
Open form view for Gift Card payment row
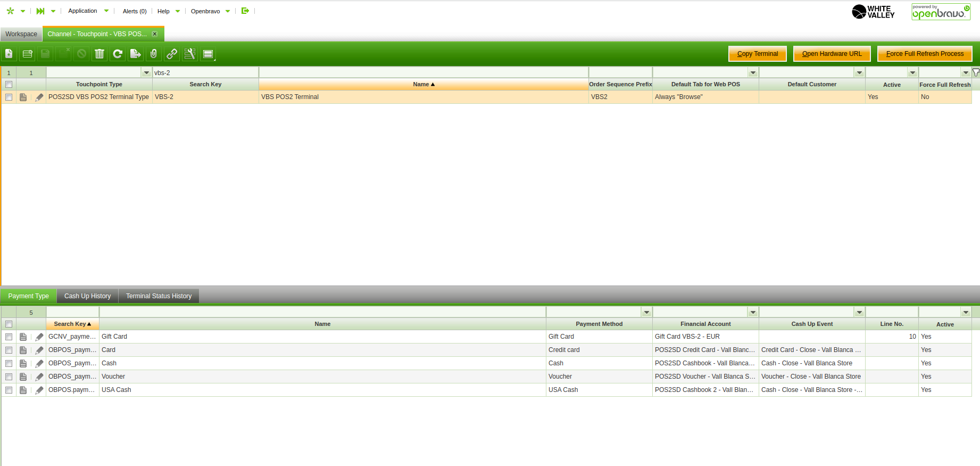click(x=23, y=337)
